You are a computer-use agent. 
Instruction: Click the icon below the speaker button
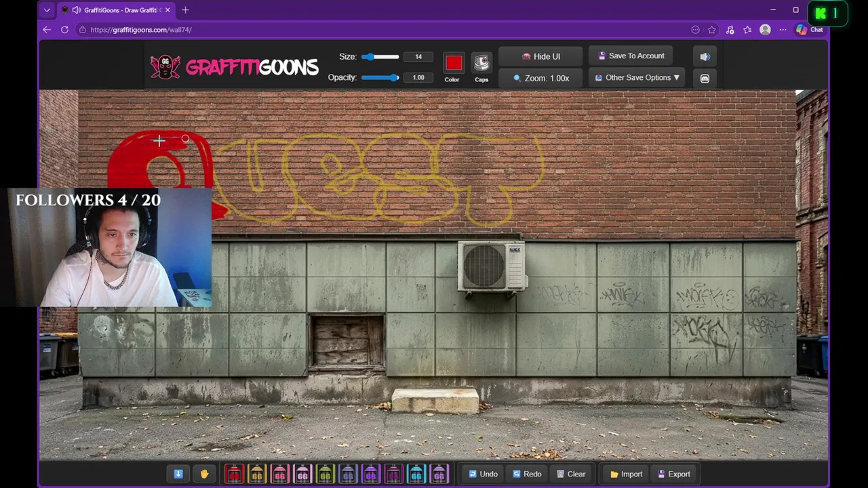tap(705, 79)
